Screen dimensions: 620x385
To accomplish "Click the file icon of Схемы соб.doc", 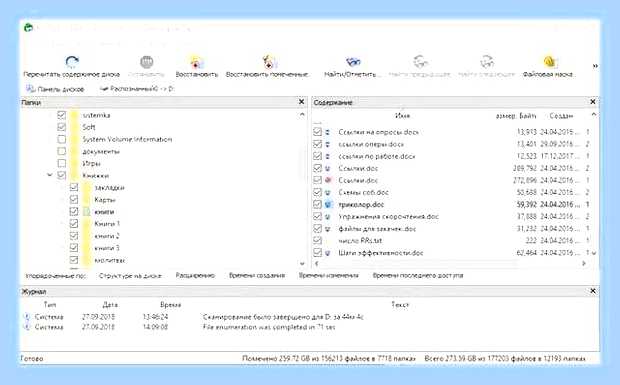I will coord(328,192).
